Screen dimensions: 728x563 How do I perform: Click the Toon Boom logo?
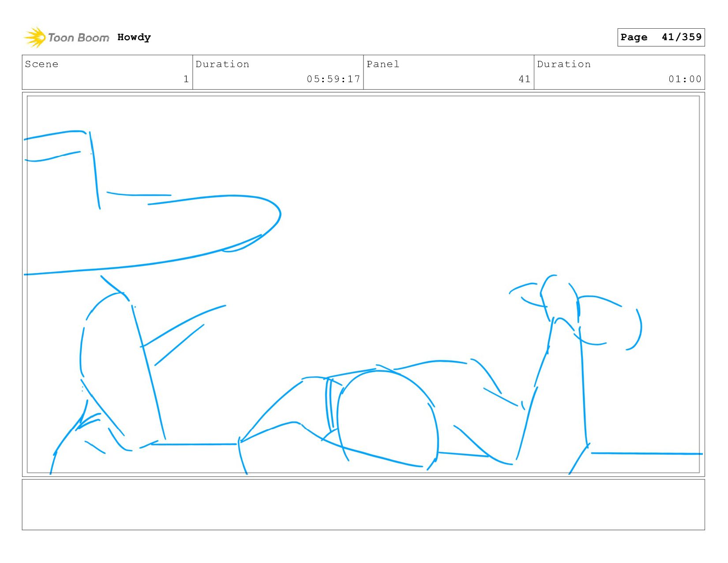coord(66,38)
